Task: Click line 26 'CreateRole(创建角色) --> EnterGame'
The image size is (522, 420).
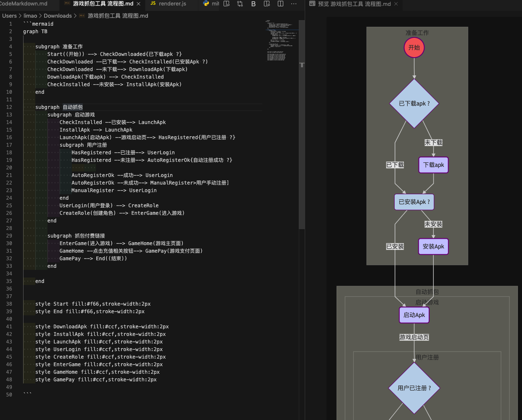Action: coord(122,213)
